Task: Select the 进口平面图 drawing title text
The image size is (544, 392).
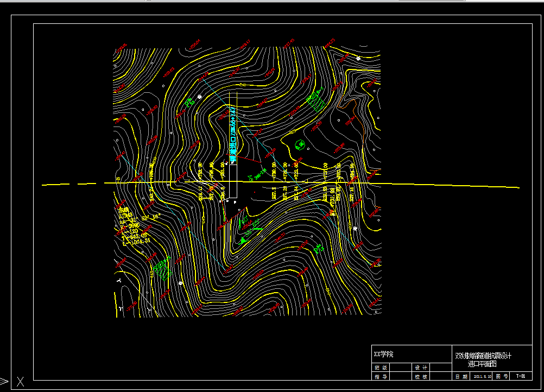Action: tap(482, 364)
